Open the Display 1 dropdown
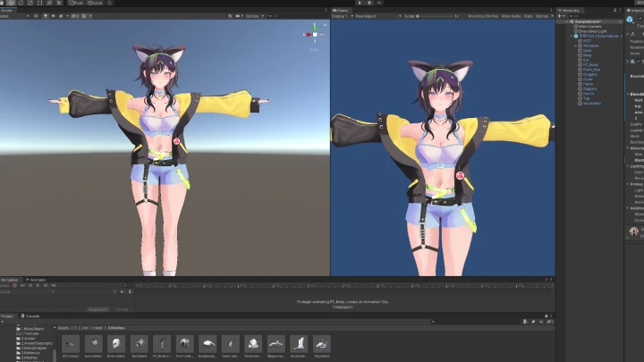The height and width of the screenshot is (362, 644). click(342, 16)
